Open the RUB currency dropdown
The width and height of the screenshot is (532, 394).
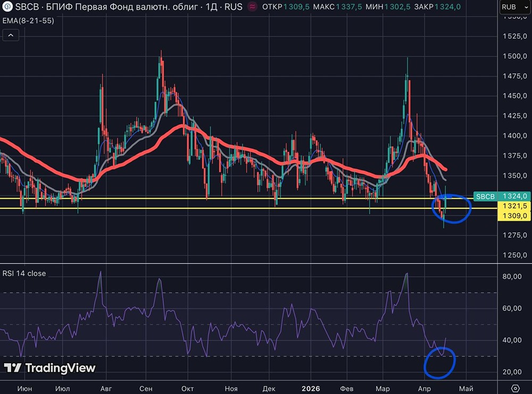[x=515, y=7]
